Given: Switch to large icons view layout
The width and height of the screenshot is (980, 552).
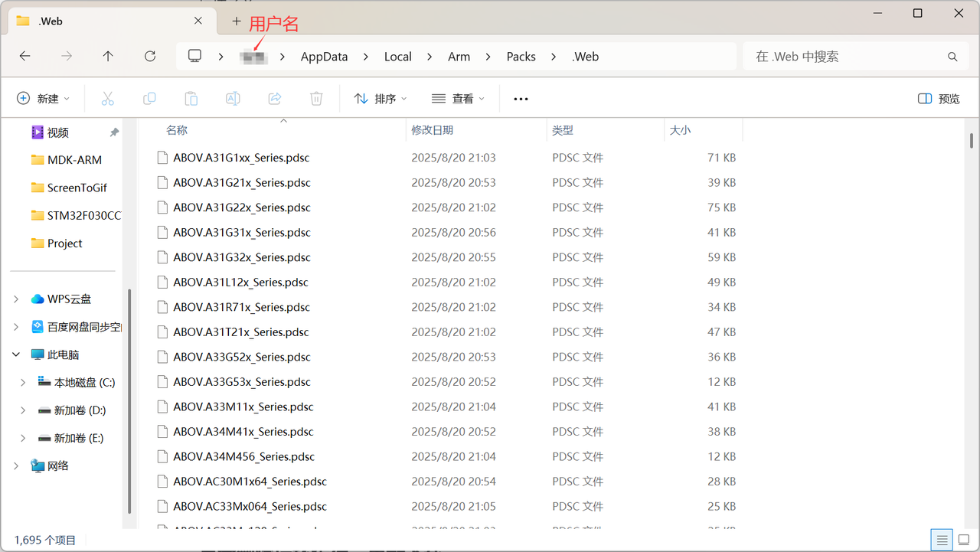Looking at the screenshot, I should point(965,540).
